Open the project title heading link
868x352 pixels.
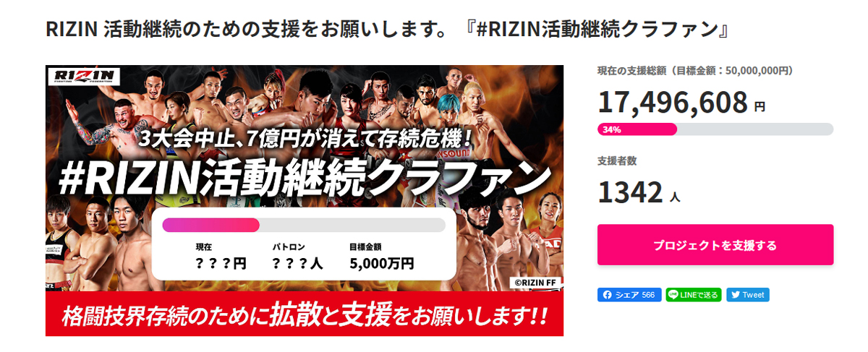click(x=386, y=30)
